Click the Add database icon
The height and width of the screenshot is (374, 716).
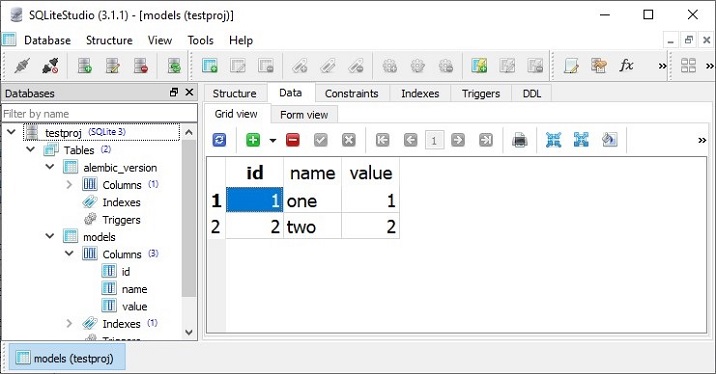84,66
